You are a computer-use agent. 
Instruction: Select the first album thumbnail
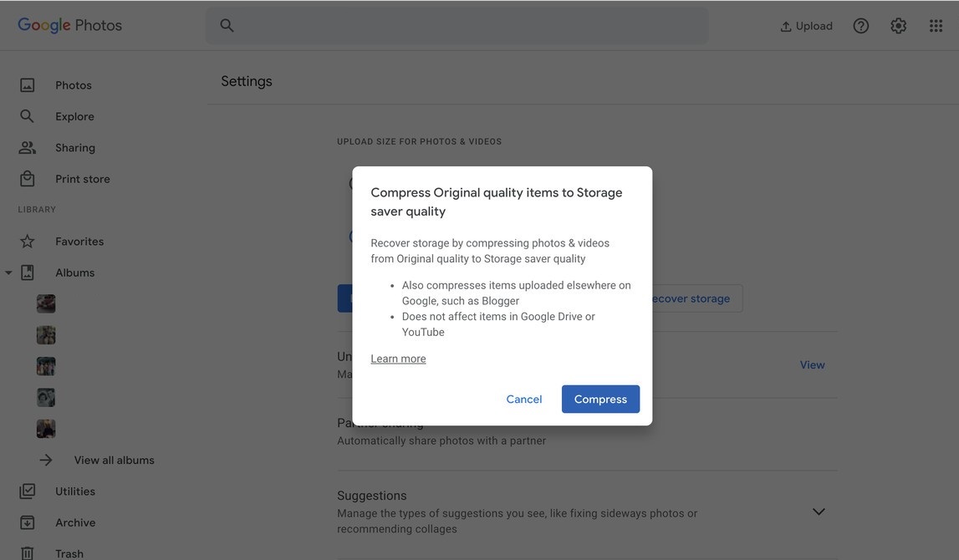(x=46, y=303)
